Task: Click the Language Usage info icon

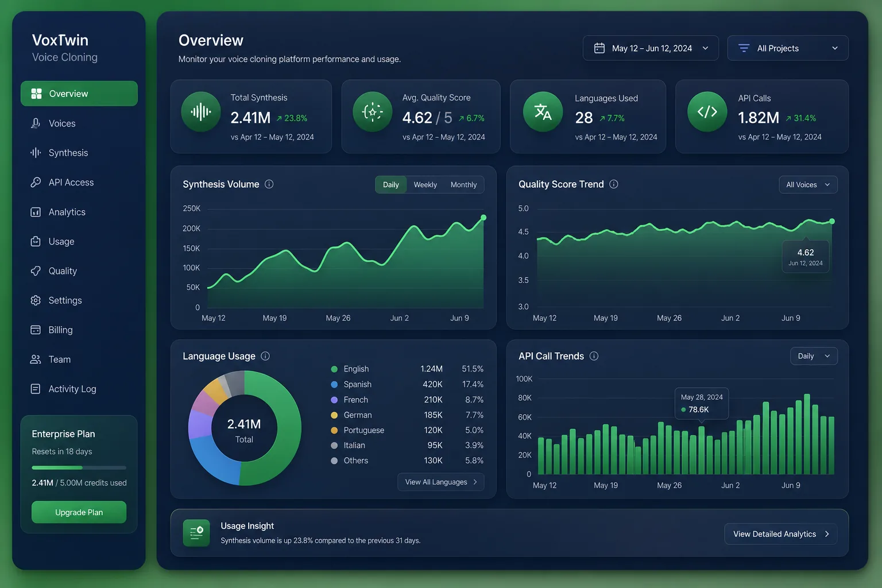Action: 265,356
